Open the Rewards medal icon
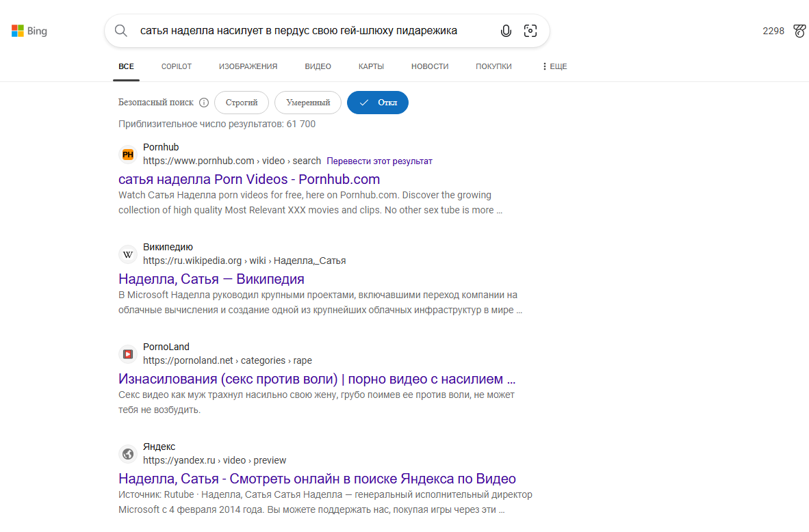809x532 pixels. coord(799,31)
